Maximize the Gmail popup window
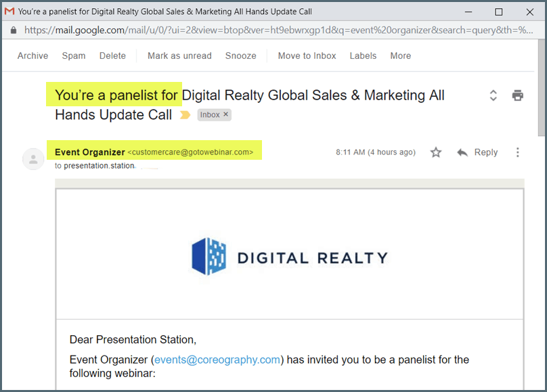 [x=499, y=12]
